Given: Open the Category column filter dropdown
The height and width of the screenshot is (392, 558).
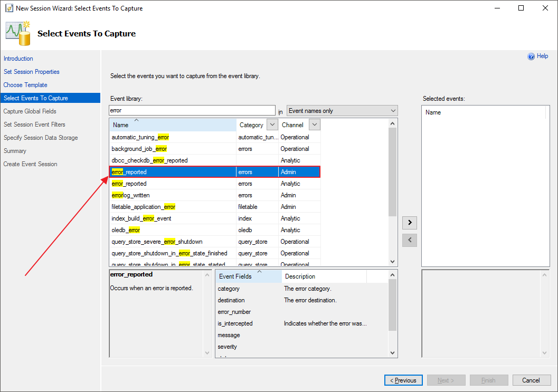Looking at the screenshot, I should tap(272, 125).
